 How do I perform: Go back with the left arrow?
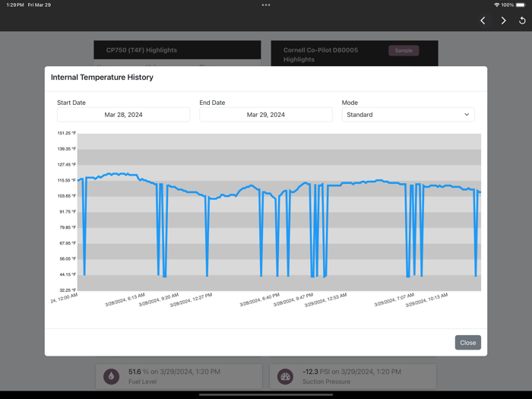(483, 21)
